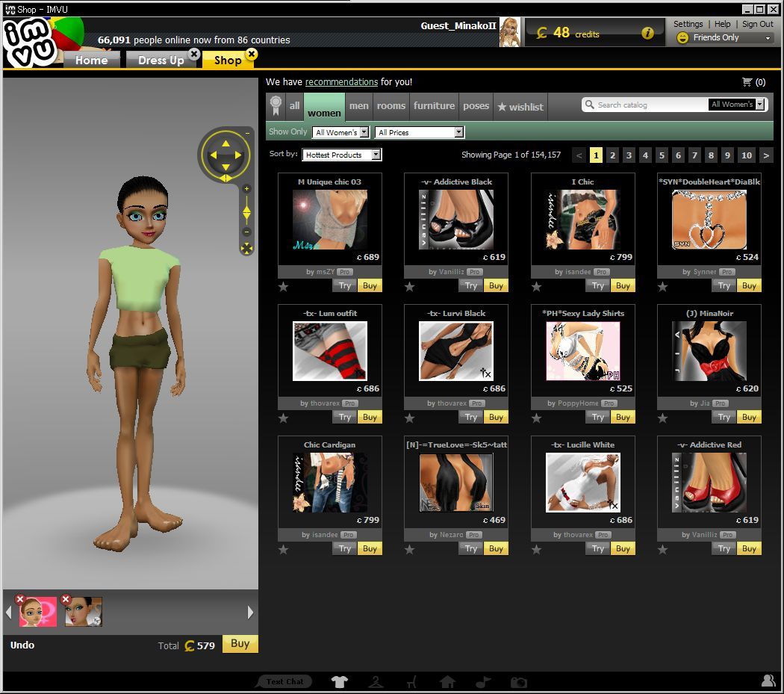
Task: Undo the last outfit change
Action: tap(22, 645)
